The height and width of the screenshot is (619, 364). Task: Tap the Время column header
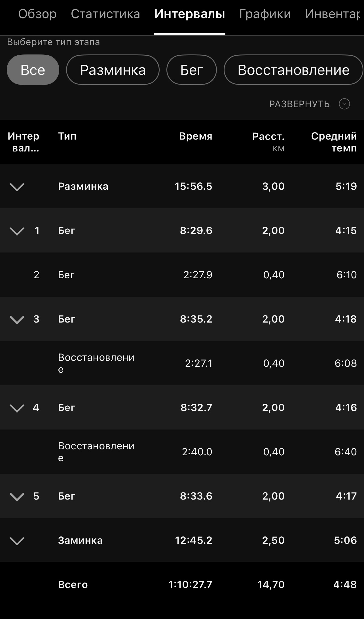click(x=196, y=136)
